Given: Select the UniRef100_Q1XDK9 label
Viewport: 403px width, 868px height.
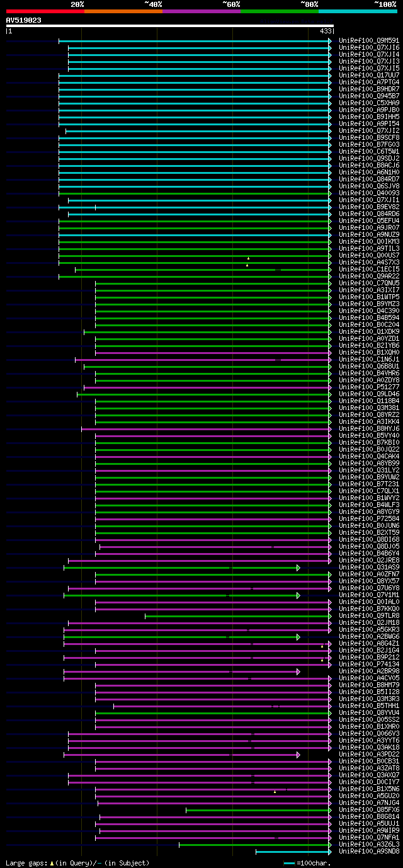Looking at the screenshot, I should point(369,332).
